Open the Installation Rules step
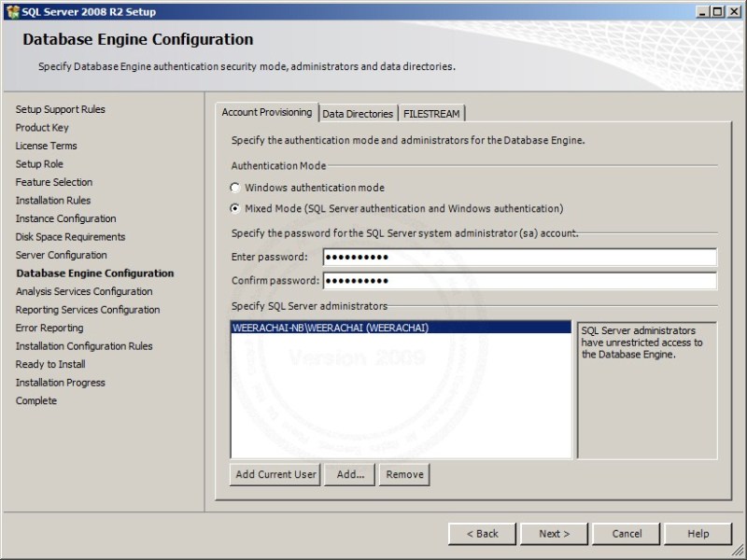 click(x=52, y=200)
